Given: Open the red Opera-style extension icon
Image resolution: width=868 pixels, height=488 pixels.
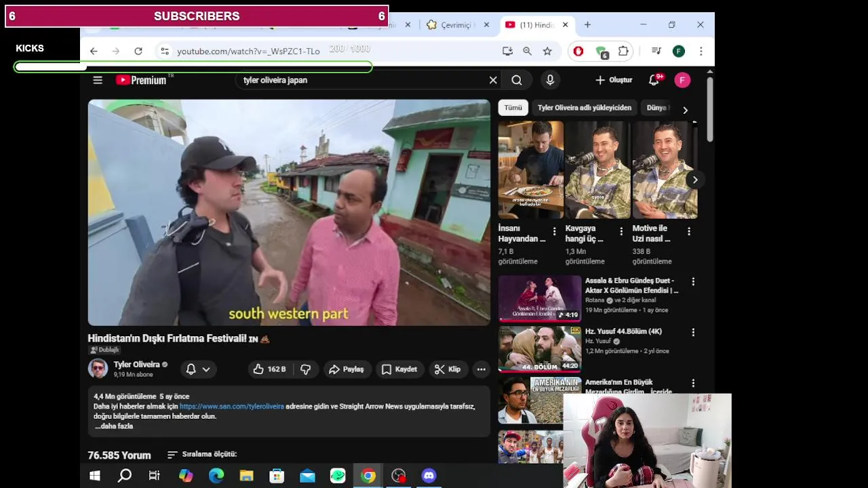Looking at the screenshot, I should [x=578, y=51].
